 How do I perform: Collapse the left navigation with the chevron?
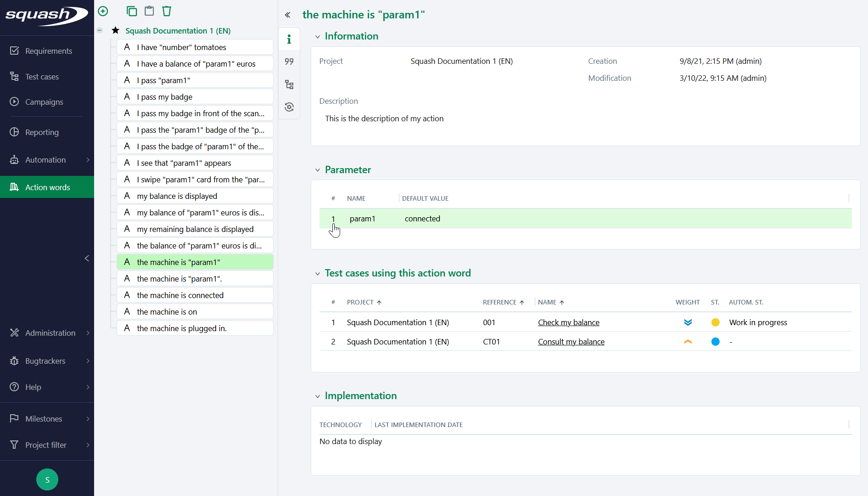point(87,259)
